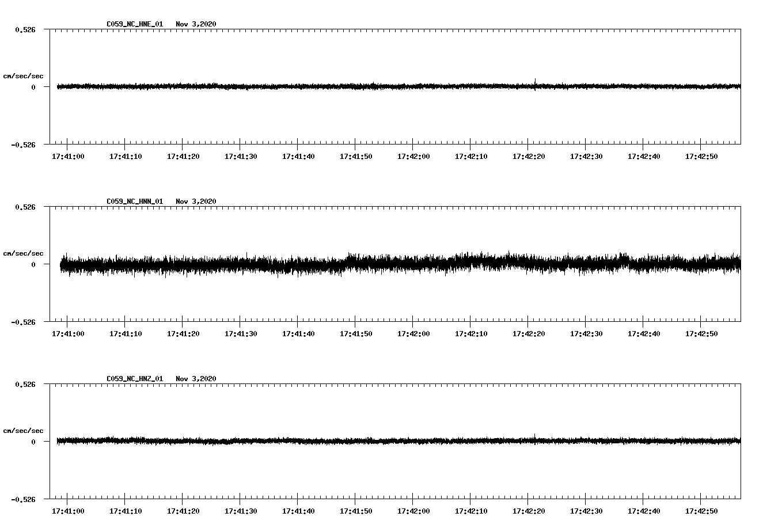The width and height of the screenshot is (782, 532).
Task: Click the Nov 3,2020 date on middle plot
Action: pos(197,201)
